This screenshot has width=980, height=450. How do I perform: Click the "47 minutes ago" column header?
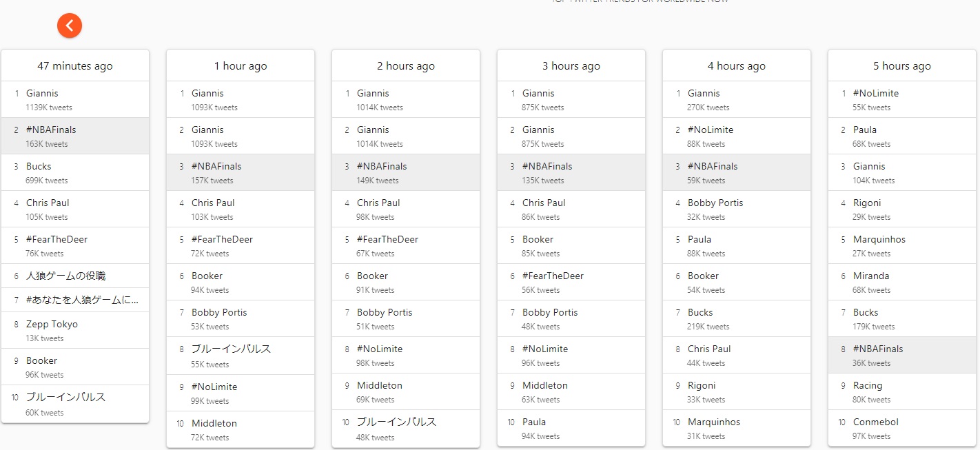[x=75, y=66]
